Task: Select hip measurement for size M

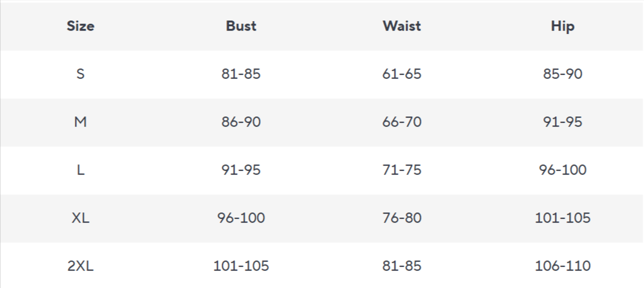Action: 563,122
